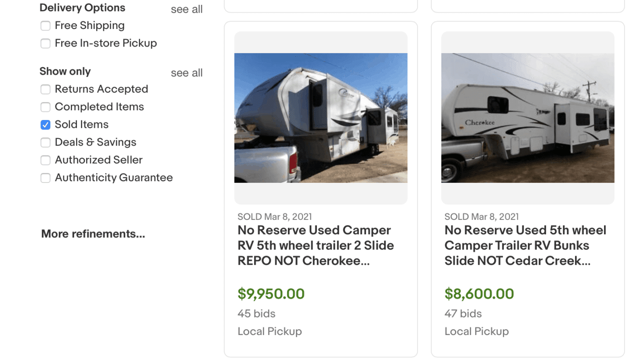Viewport: 633px width, 364px height.
Task: Click the $8,600.00 sold price
Action: coord(479,294)
